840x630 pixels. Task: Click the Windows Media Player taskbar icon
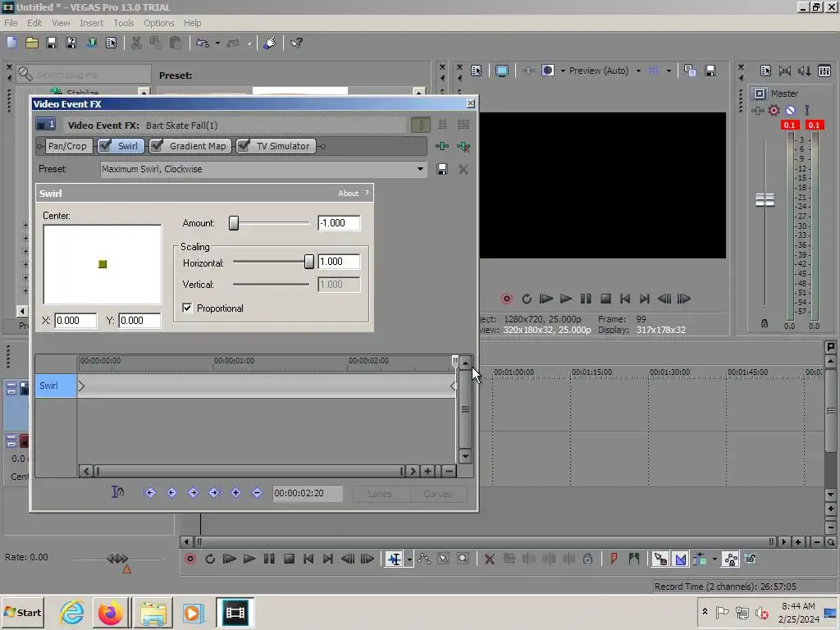tap(192, 612)
